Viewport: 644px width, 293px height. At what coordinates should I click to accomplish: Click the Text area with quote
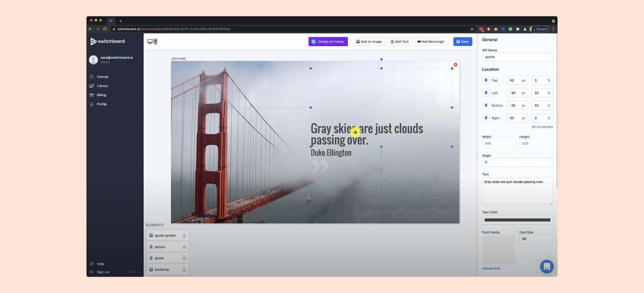coord(517,191)
